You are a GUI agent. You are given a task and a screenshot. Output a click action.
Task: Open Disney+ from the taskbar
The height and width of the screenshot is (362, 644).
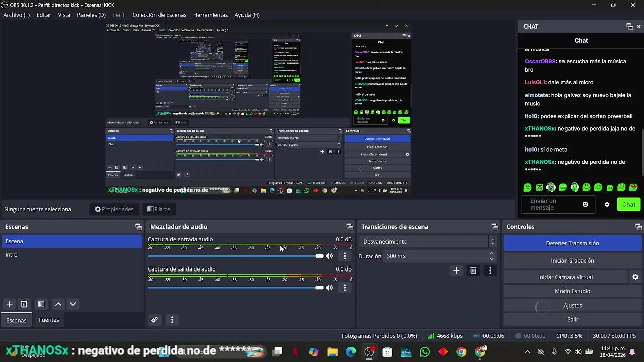pos(406,352)
